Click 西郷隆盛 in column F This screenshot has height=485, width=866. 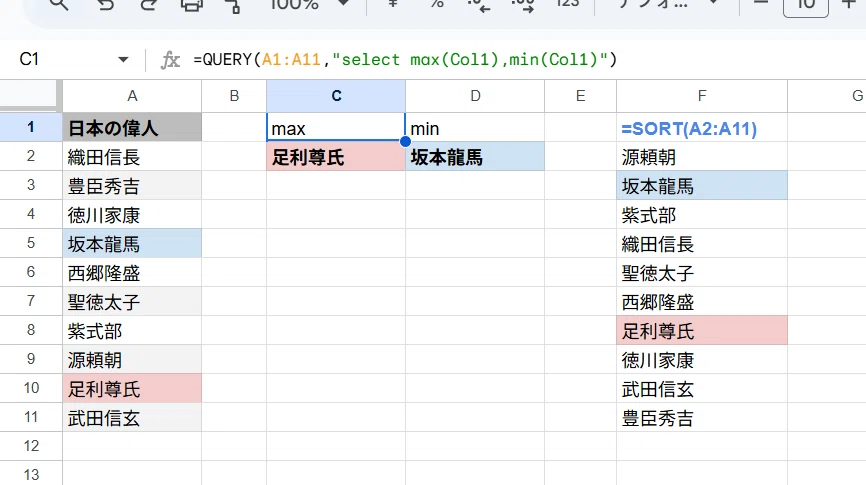point(702,302)
